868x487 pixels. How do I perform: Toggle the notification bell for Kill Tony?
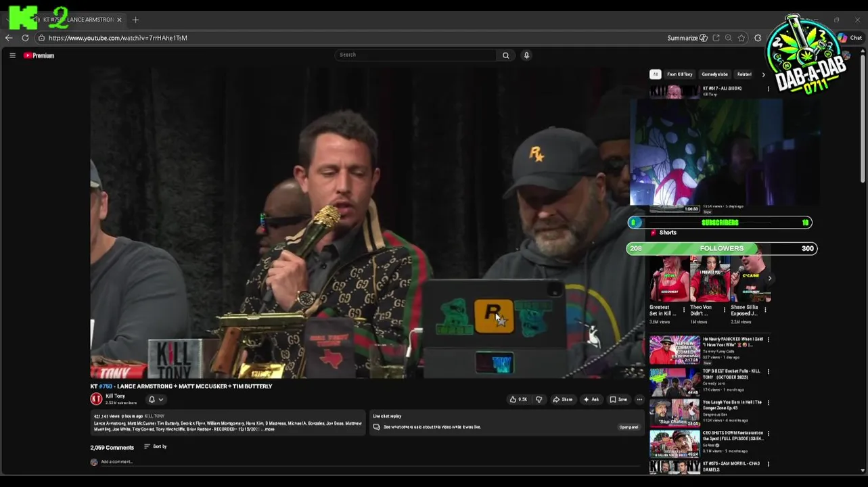click(152, 399)
